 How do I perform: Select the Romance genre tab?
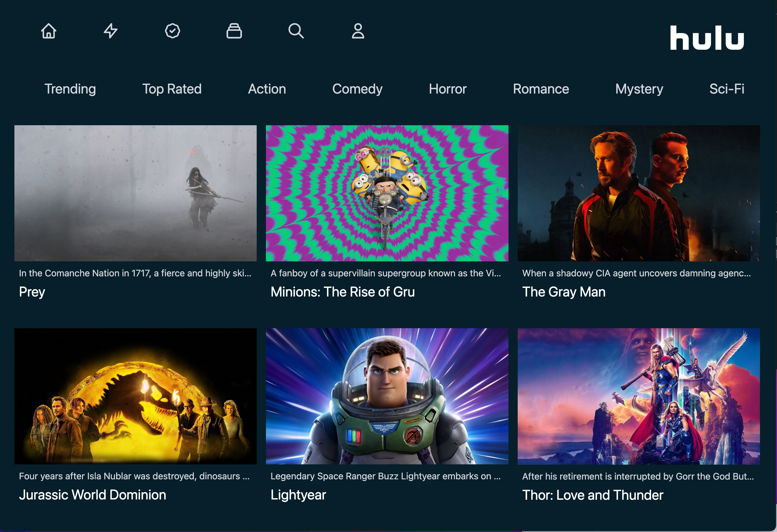[x=541, y=89]
